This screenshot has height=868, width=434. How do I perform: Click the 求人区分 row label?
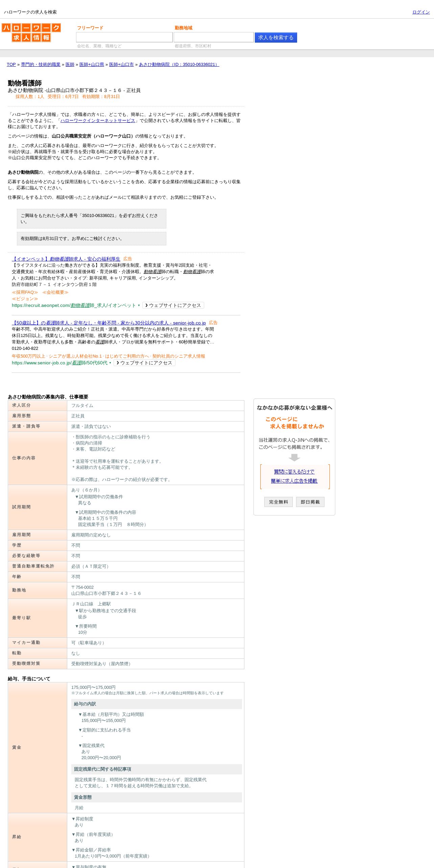coord(21,405)
